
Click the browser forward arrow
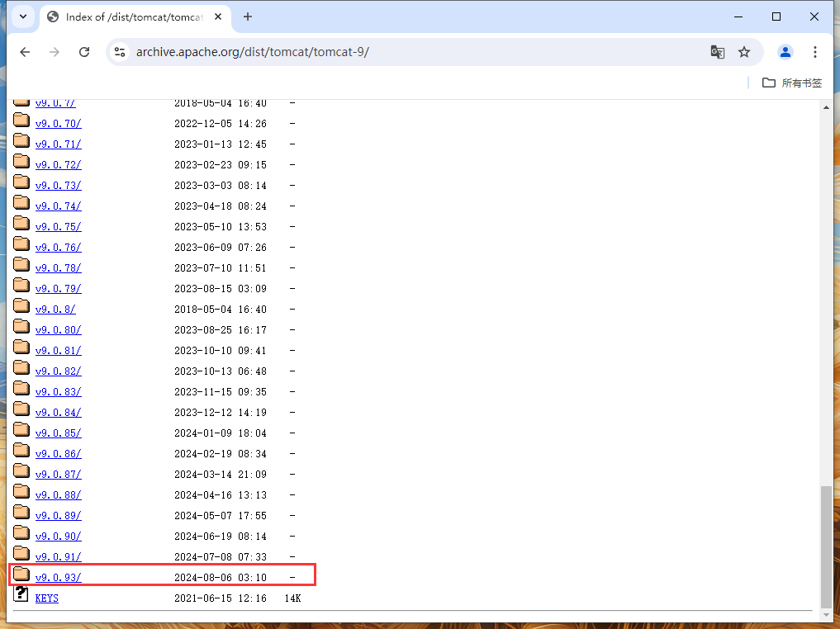[55, 52]
